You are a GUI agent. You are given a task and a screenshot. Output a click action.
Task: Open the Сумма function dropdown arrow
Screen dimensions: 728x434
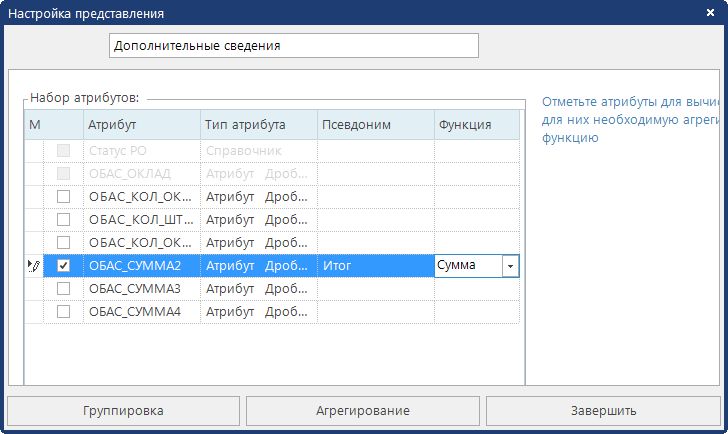pyautogui.click(x=510, y=266)
